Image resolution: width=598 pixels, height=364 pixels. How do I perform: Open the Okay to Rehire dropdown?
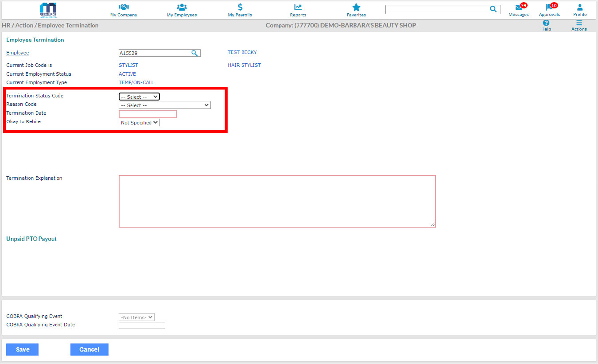pos(139,123)
